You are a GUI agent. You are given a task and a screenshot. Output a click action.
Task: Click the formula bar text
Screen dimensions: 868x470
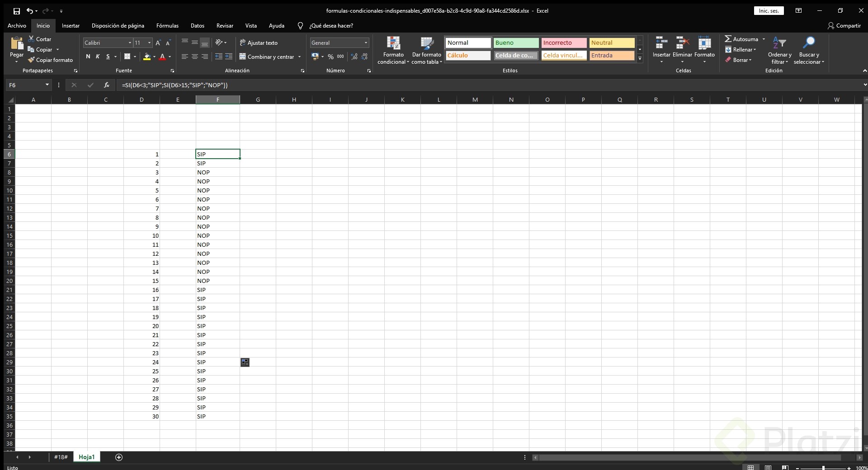(x=175, y=85)
